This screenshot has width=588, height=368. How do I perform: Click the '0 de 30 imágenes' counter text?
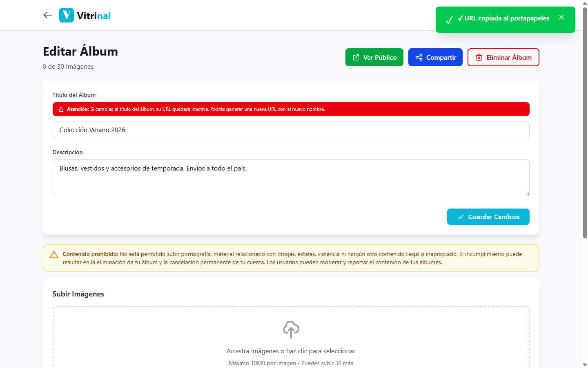(68, 66)
